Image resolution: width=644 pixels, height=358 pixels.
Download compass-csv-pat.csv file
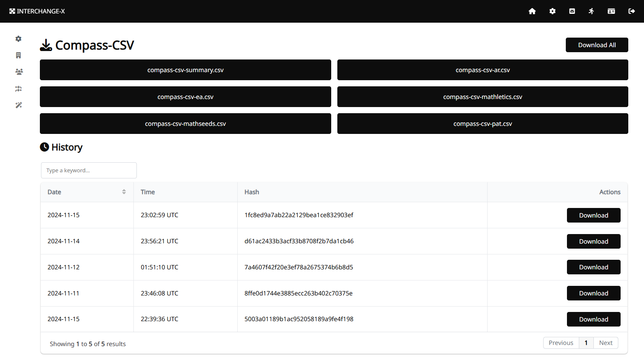pyautogui.click(x=483, y=124)
